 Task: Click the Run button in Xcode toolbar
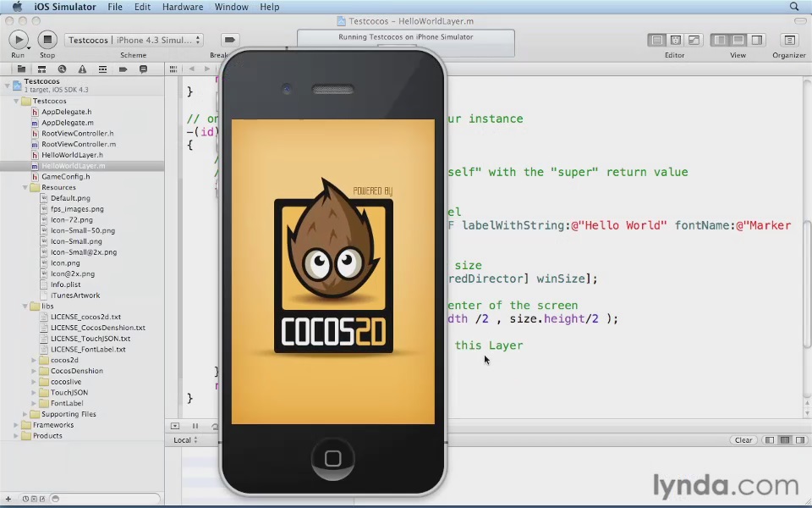coord(19,40)
